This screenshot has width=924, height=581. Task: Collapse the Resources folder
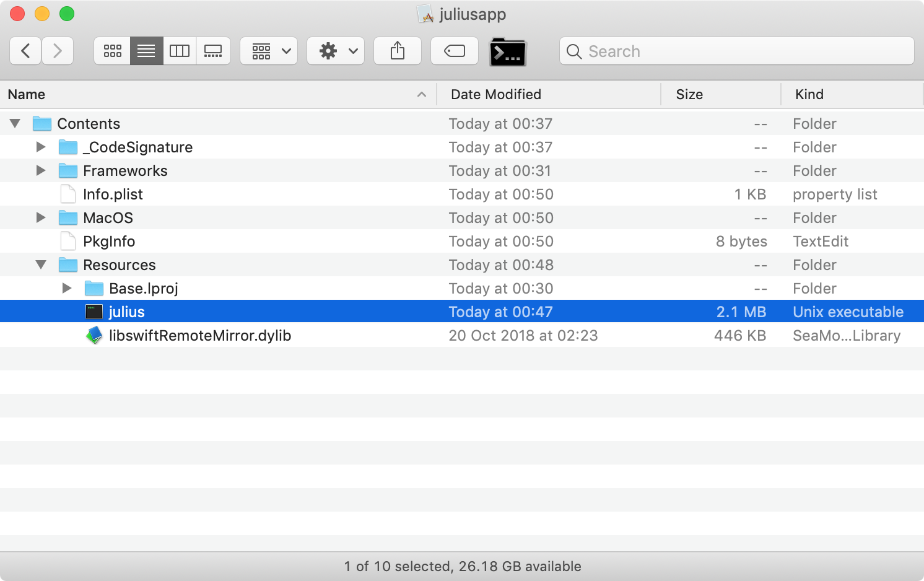(40, 264)
